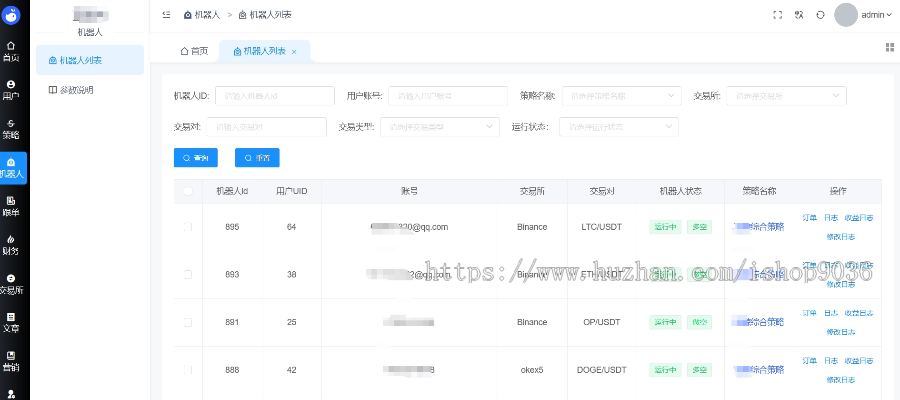Viewport: 900px width, 400px height.
Task: Open the 运行状态 dropdown
Action: tap(619, 127)
